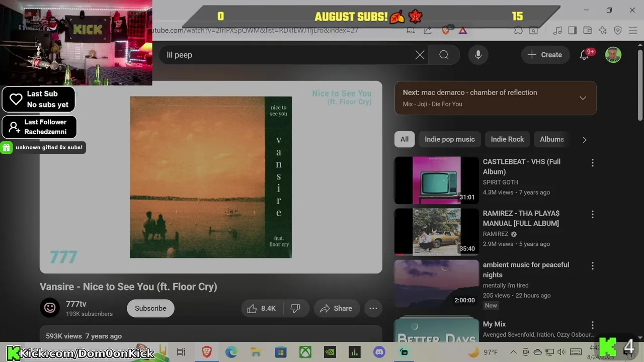Open more actions menu under the video
Screen dimensions: 644x362
(373, 308)
